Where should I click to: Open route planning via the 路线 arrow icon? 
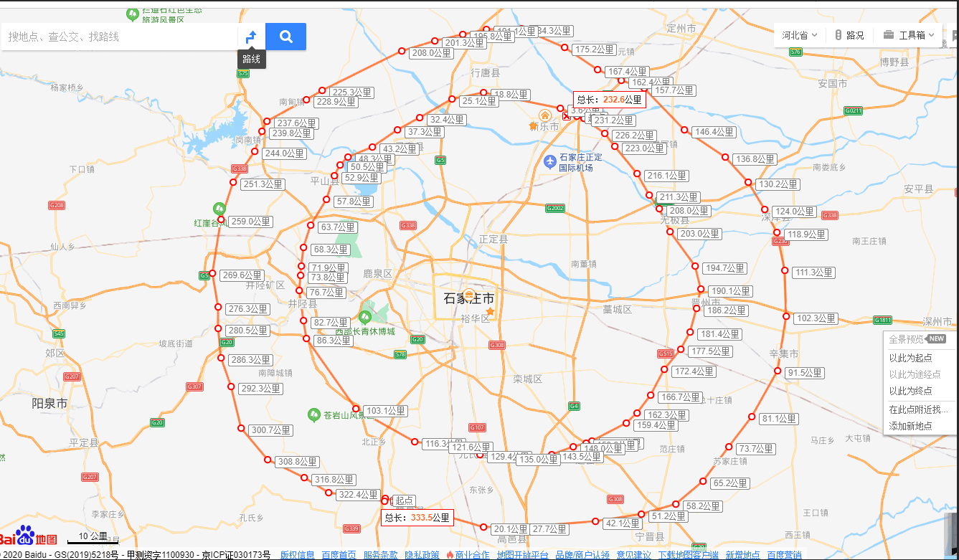(x=251, y=37)
